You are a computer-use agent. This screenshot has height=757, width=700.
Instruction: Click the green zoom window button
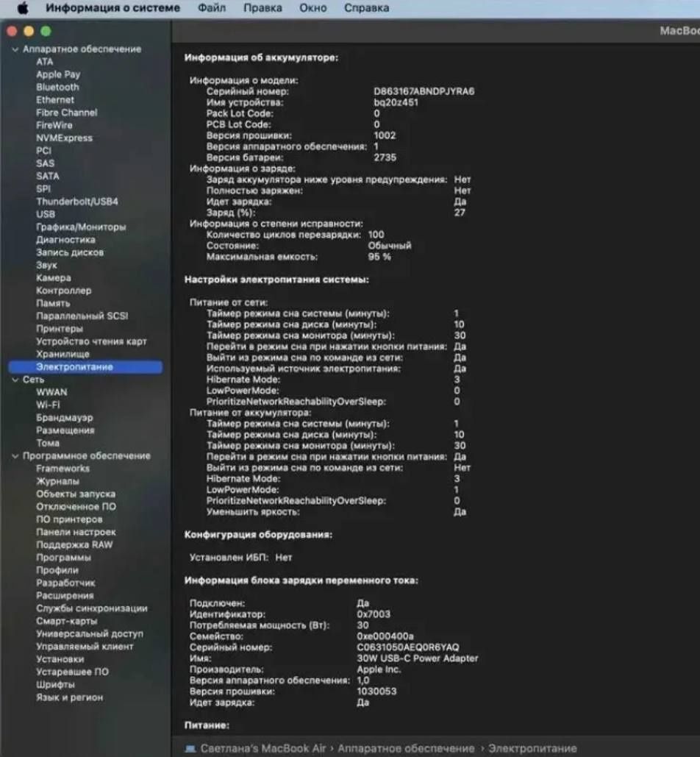pyautogui.click(x=46, y=32)
